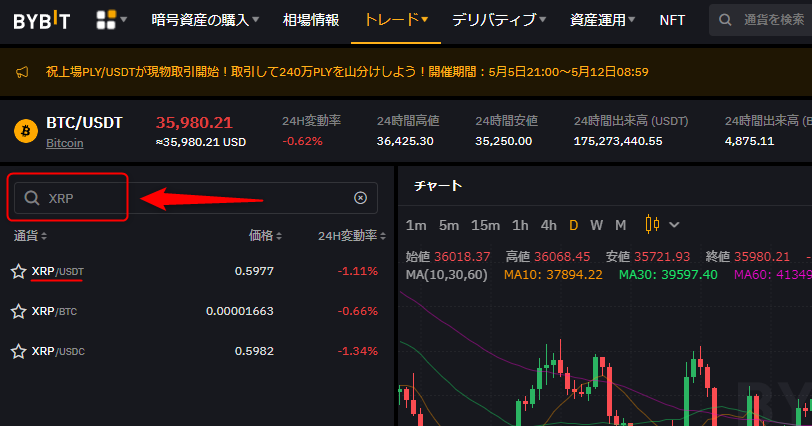This screenshot has width=812, height=426.
Task: Select the 1h chart interval
Action: [x=520, y=225]
